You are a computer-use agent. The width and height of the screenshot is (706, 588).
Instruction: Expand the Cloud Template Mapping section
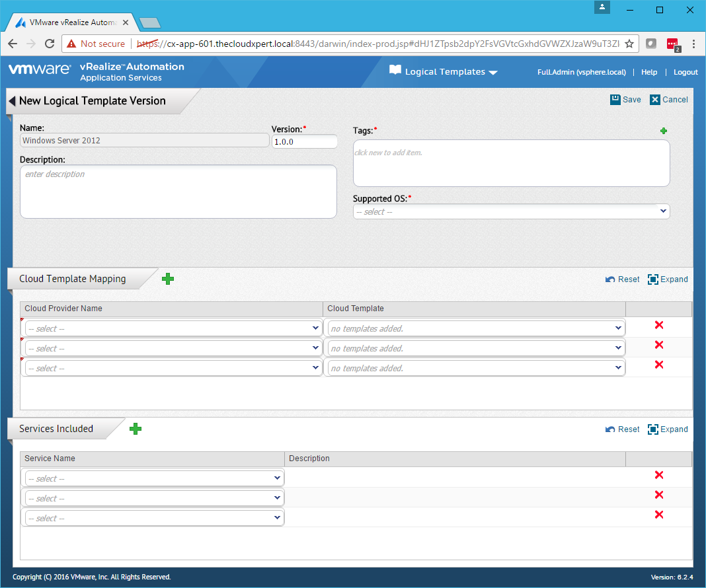click(x=668, y=279)
